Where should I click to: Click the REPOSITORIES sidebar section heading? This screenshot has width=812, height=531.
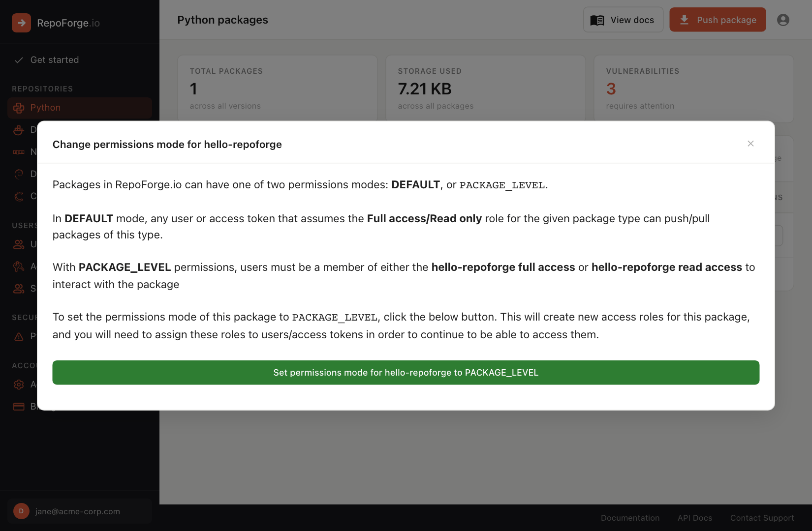42,89
